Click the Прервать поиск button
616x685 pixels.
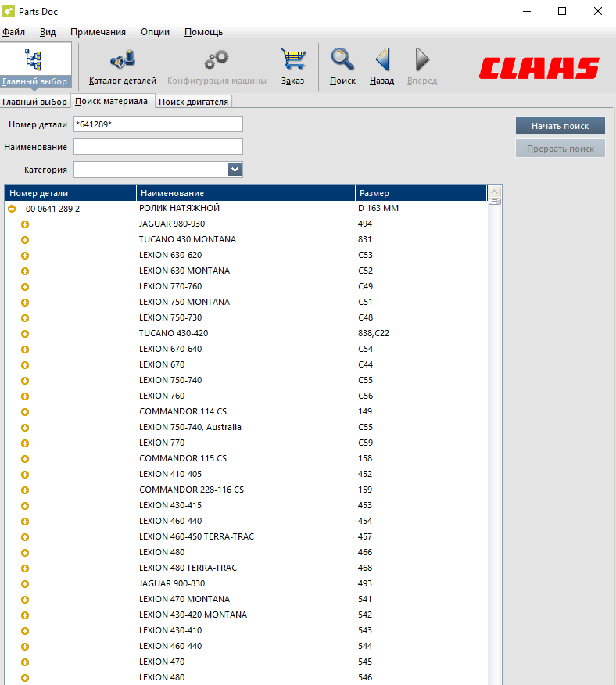(x=560, y=149)
